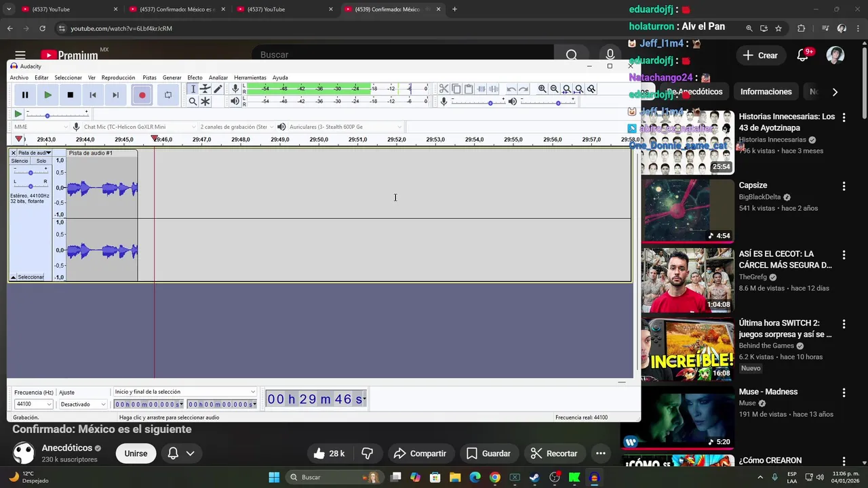Skip to start of project
This screenshot has width=868, height=488.
[x=93, y=95]
